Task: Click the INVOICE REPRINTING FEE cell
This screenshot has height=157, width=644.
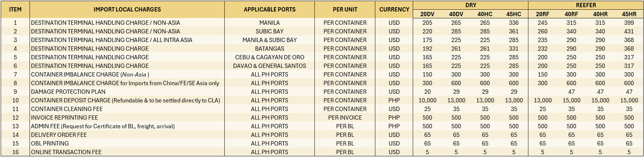Action: point(64,117)
